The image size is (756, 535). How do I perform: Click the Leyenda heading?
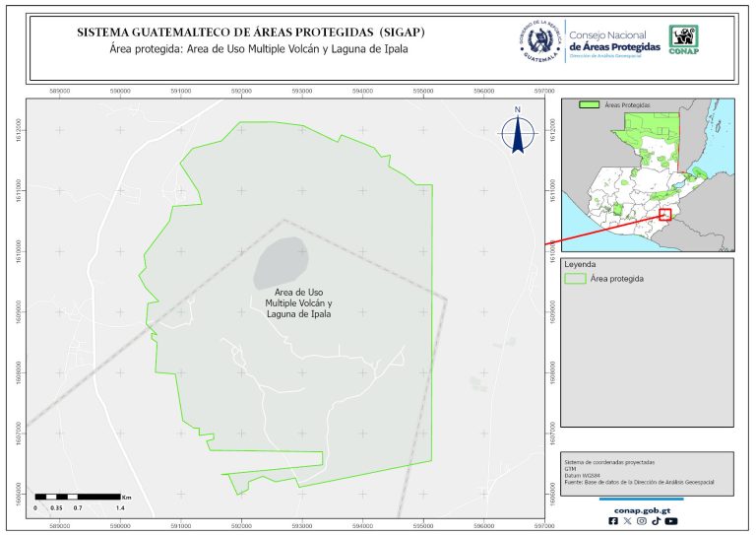pyautogui.click(x=582, y=264)
